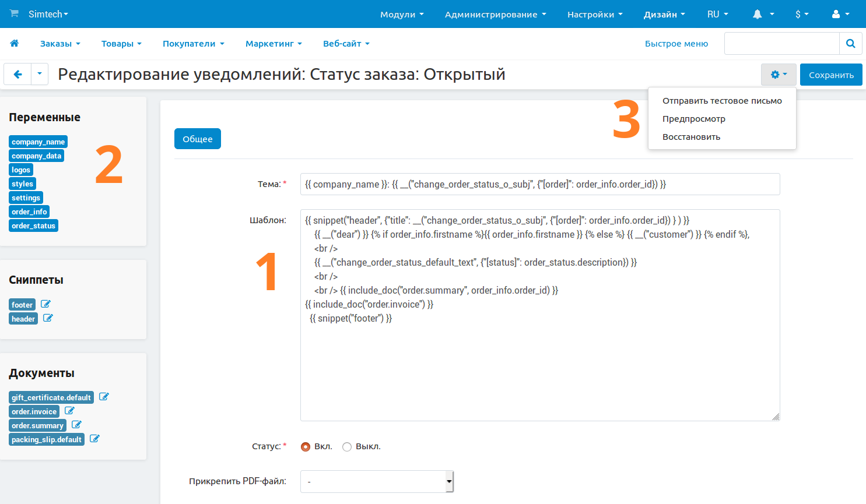Viewport: 866px width, 504px height.
Task: Choose Отправить тестовое письмо from menu
Action: coord(722,101)
